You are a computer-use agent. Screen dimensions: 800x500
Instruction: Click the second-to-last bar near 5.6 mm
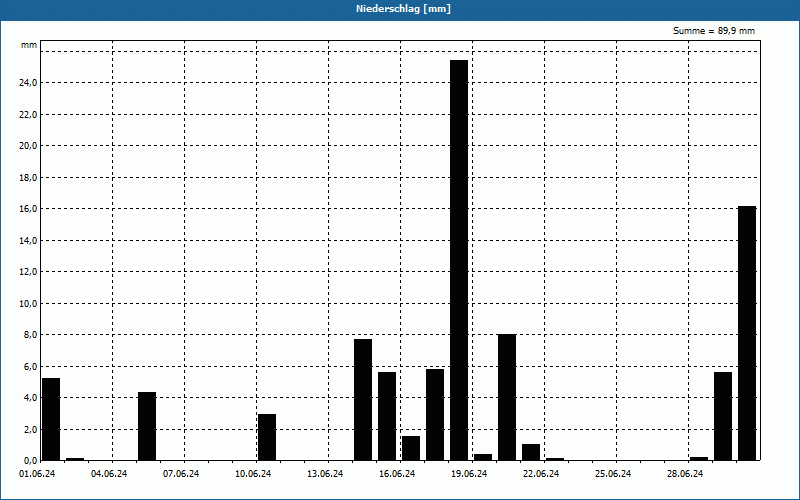pos(723,416)
